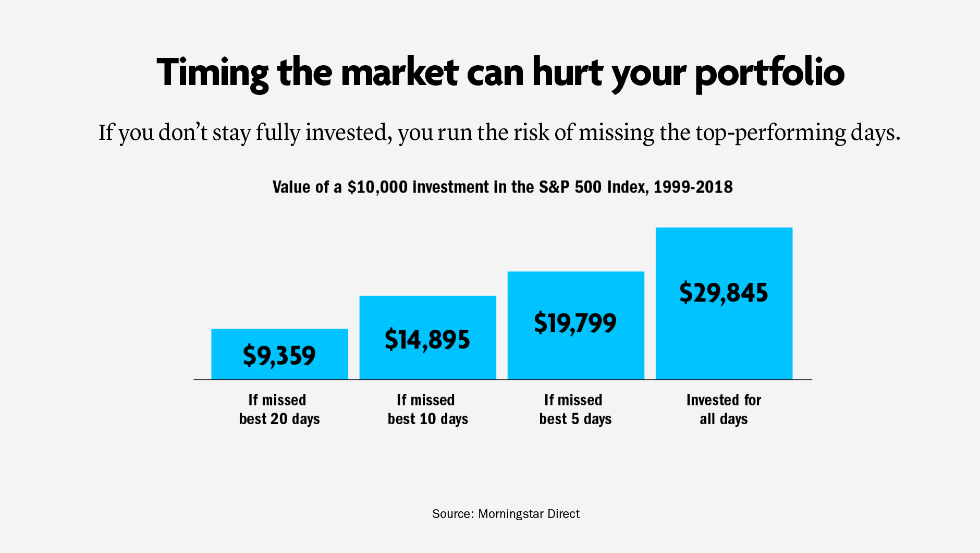Click the $9,359 value label
The image size is (980, 553).
click(279, 356)
